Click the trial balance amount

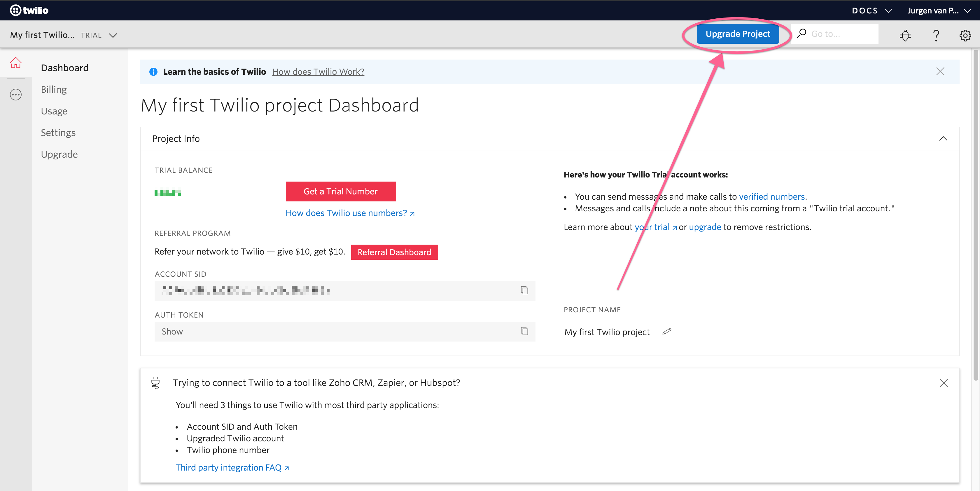pos(167,193)
